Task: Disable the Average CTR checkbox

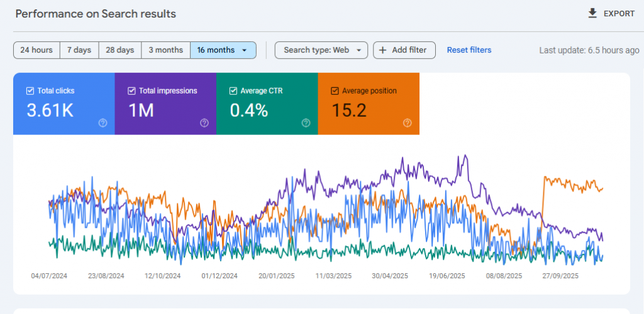Action: [233, 91]
